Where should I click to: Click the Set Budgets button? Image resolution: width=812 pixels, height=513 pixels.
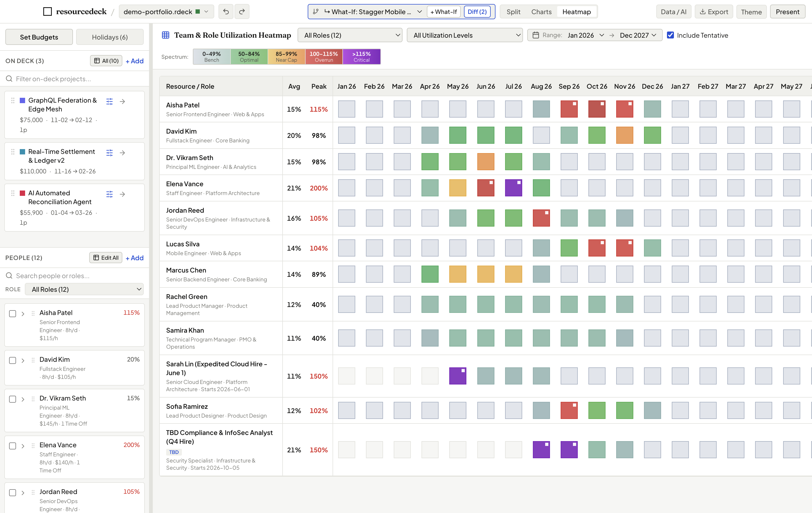coord(39,37)
